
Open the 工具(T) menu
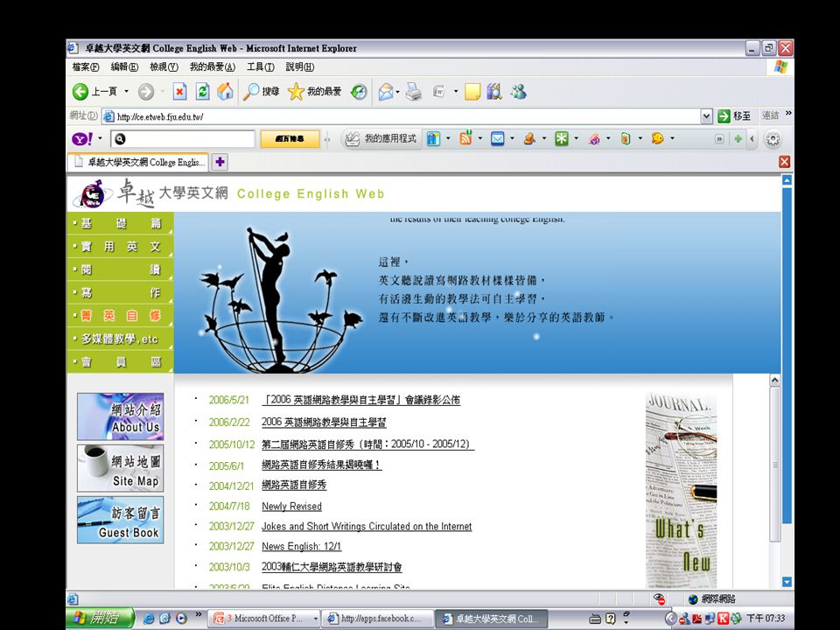coord(261,67)
